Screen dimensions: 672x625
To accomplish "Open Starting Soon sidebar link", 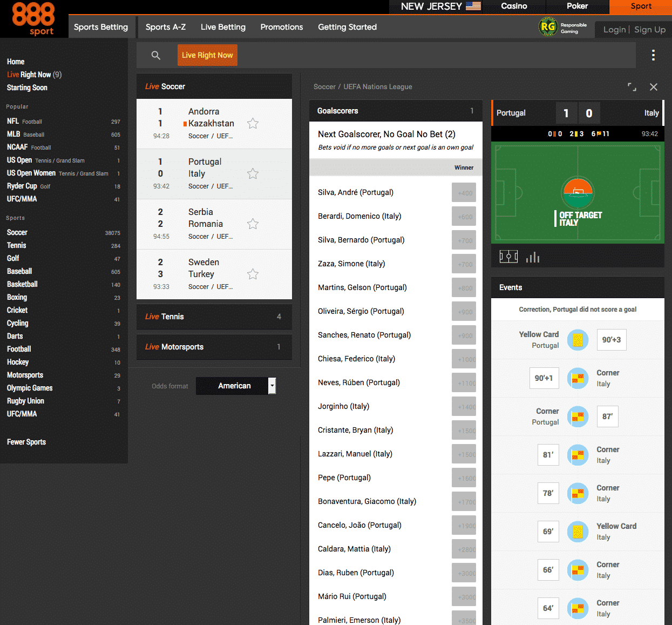I will (27, 88).
